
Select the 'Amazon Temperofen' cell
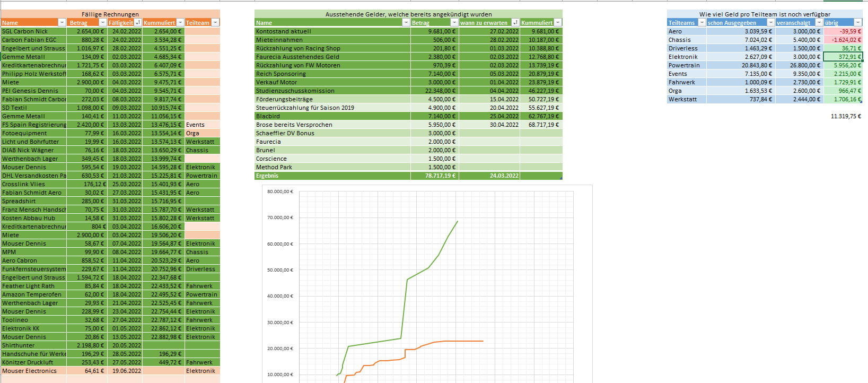[33, 294]
